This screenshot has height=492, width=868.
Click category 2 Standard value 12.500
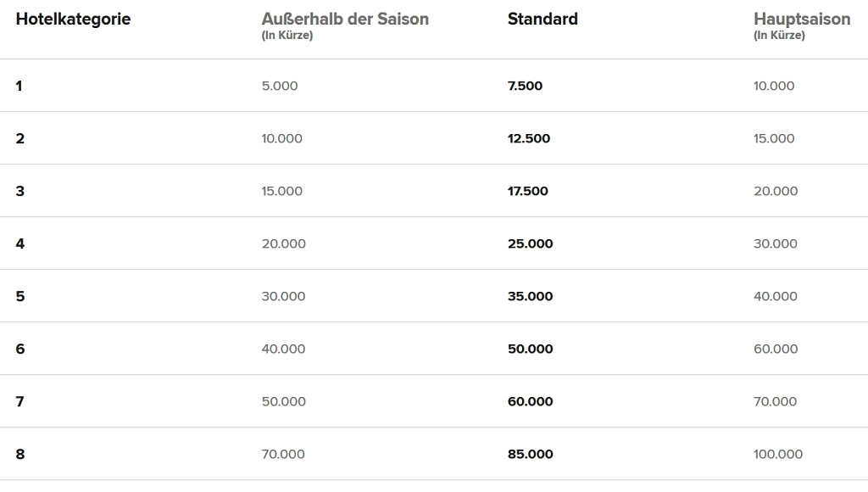click(529, 138)
